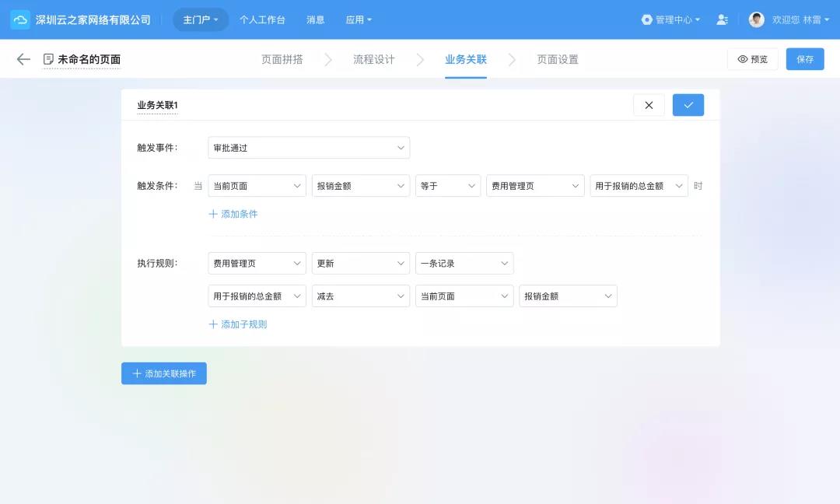The width and height of the screenshot is (840, 504).
Task: Open the rule 费用管理页 target dropdown
Action: click(x=257, y=264)
